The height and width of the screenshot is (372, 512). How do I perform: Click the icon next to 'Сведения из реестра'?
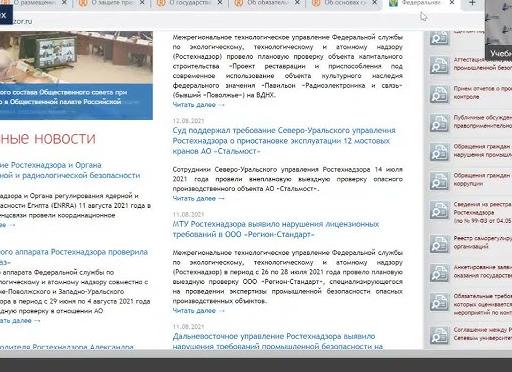(439, 210)
